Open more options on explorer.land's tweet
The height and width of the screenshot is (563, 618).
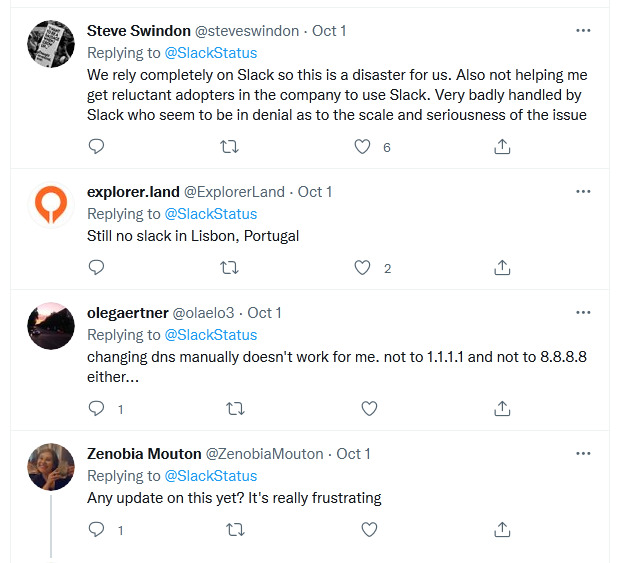[583, 191]
